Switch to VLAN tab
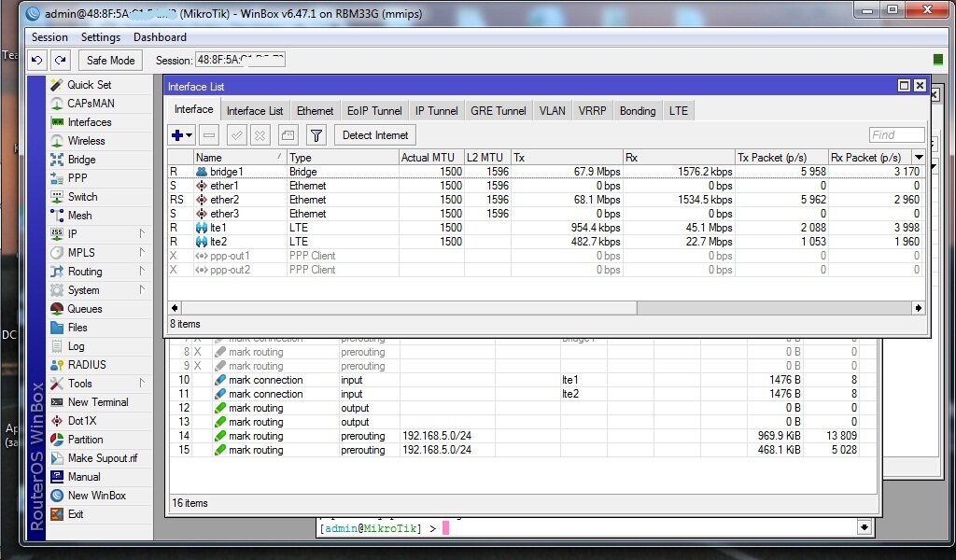Image resolution: width=956 pixels, height=560 pixels. [553, 111]
